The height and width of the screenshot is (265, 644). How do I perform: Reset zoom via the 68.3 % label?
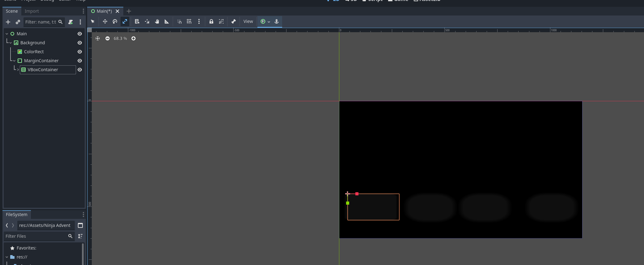coord(120,38)
